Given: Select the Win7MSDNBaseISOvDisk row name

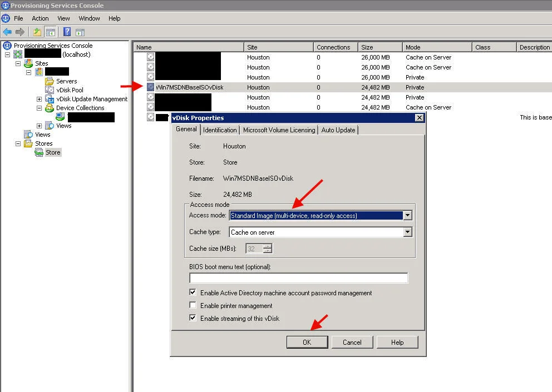Looking at the screenshot, I should coord(189,87).
